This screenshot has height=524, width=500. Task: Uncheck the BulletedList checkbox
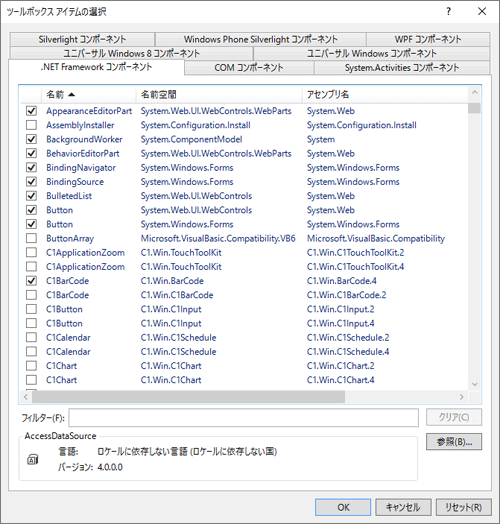pos(31,196)
